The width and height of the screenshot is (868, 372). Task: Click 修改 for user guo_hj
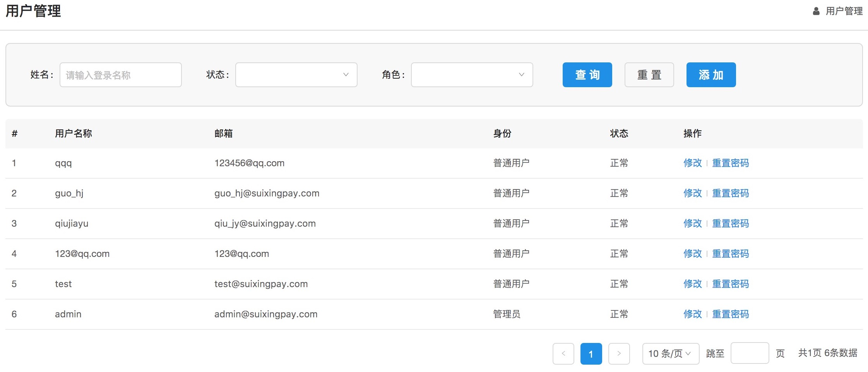693,193
